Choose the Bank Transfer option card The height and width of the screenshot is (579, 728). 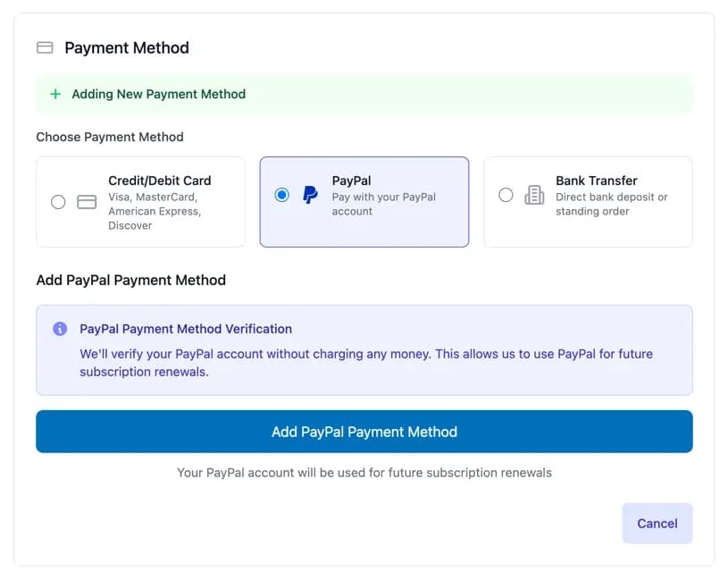[589, 202]
